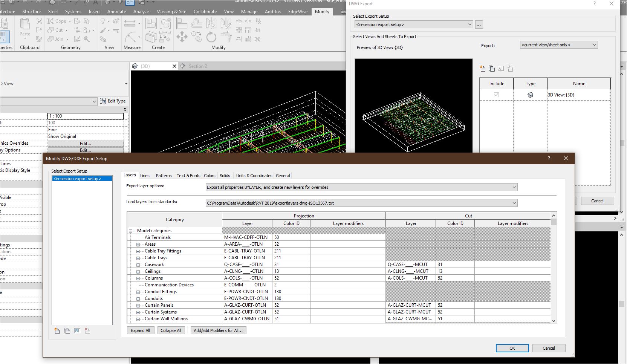
Task: Click the Measure Between Two References icon
Action: (x=130, y=23)
